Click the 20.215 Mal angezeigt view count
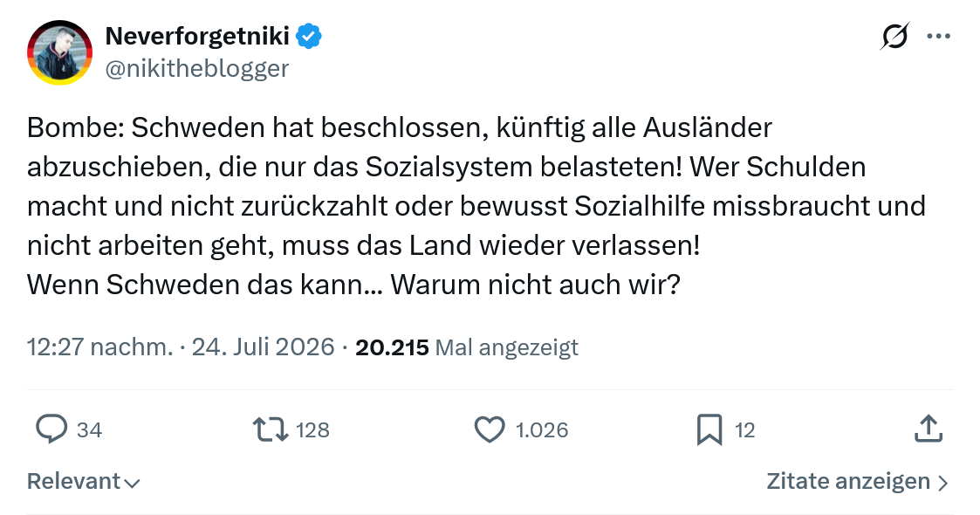Screen dimensions: 980x515 467,347
